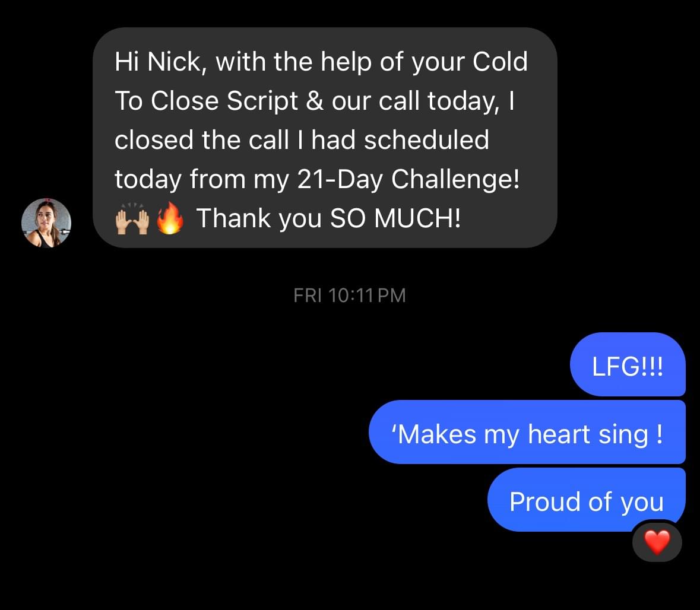The height and width of the screenshot is (610, 700).
Task: Open the sender's profile picture
Action: 46,223
